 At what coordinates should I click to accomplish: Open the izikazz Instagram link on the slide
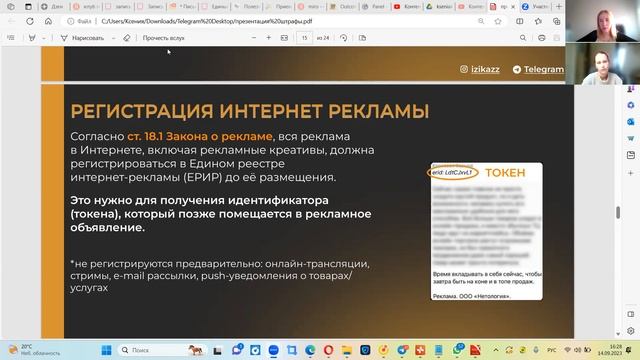480,69
